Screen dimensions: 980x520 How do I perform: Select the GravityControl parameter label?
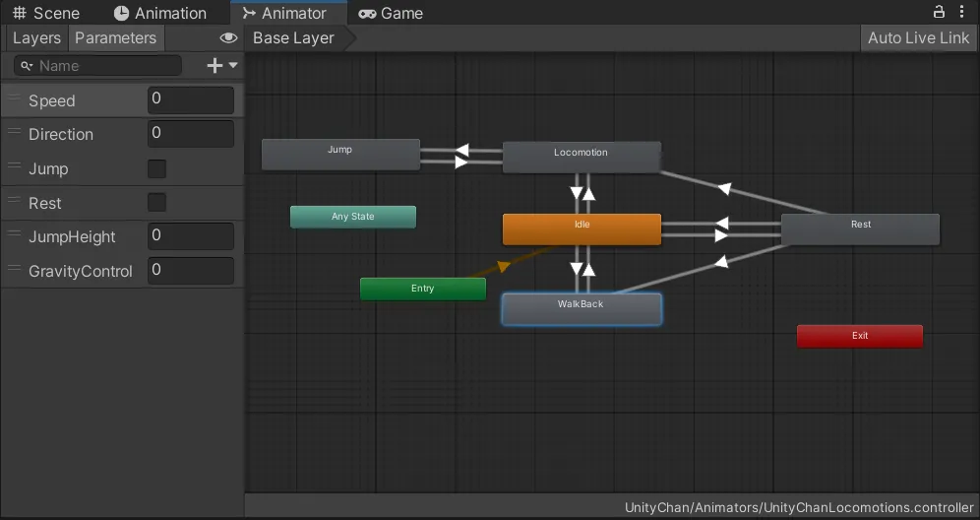[x=80, y=271]
